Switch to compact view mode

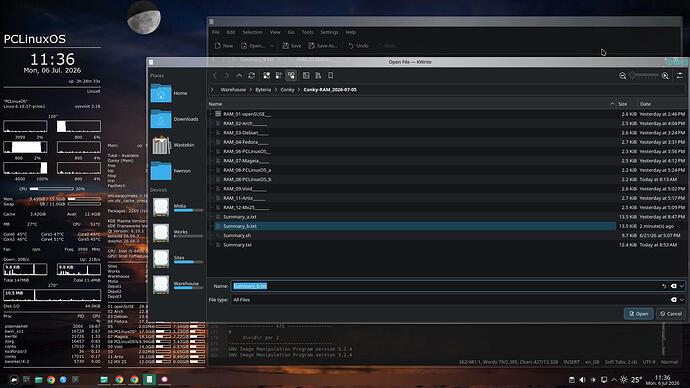[x=279, y=76]
